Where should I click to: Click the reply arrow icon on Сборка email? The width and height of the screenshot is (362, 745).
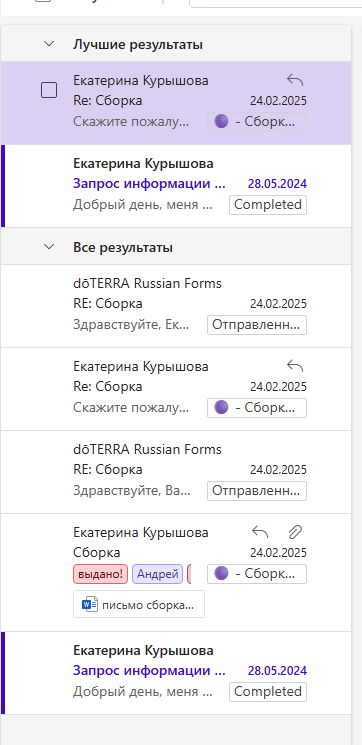coord(260,532)
